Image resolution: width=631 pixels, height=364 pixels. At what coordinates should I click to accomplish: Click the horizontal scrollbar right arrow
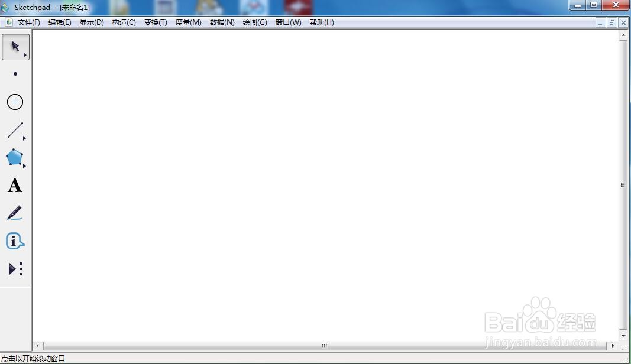click(x=613, y=346)
